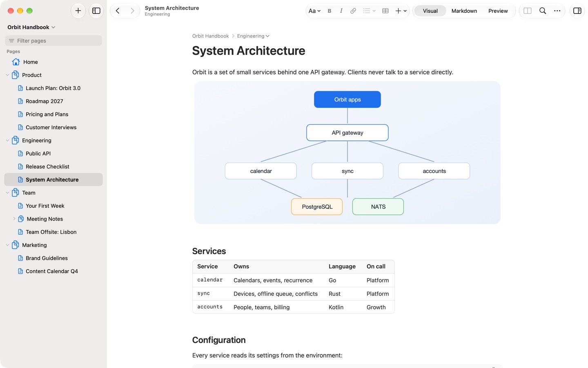Open the Roadmap 2027 page
The width and height of the screenshot is (588, 368).
tap(53, 101)
